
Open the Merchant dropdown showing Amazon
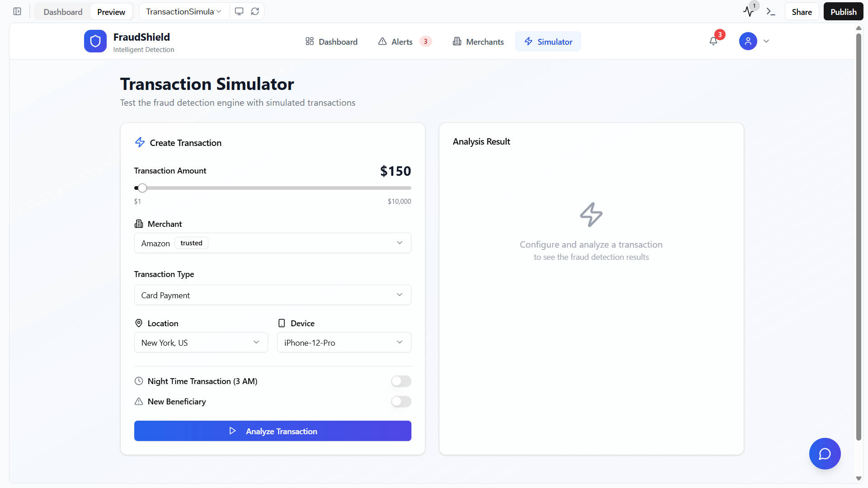pyautogui.click(x=272, y=243)
